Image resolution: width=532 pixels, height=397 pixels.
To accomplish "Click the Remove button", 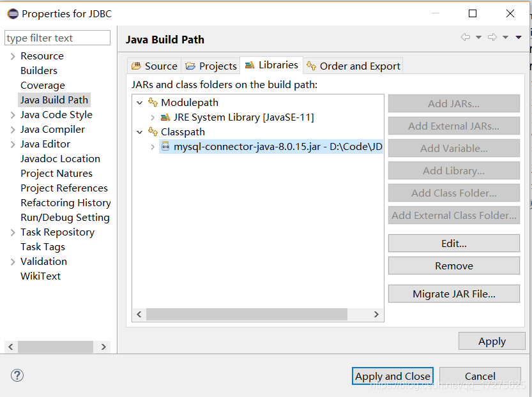I will click(x=454, y=266).
